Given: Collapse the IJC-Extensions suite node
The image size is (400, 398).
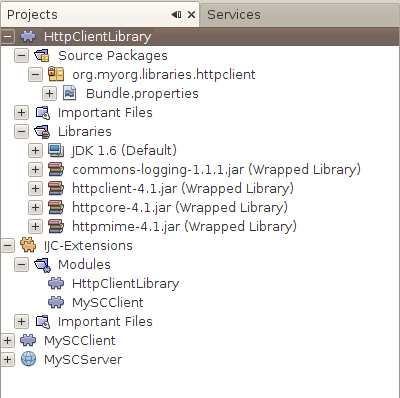Looking at the screenshot, I should 8,246.
